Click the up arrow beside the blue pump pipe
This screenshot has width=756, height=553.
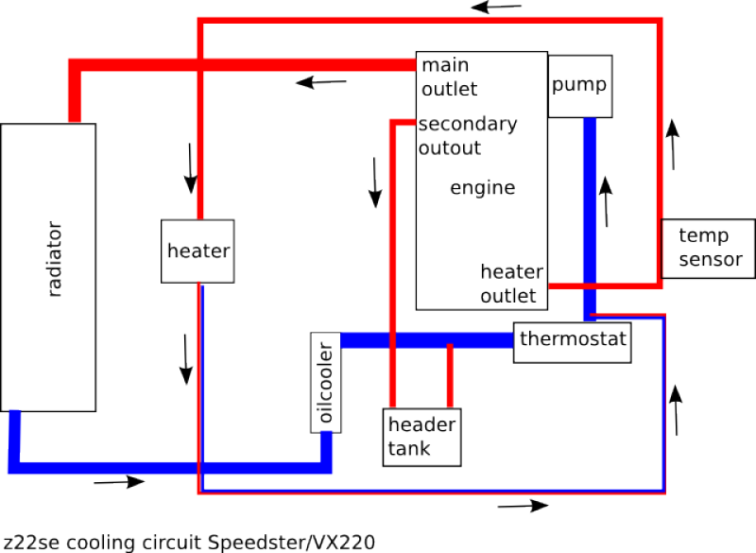pos(605,199)
